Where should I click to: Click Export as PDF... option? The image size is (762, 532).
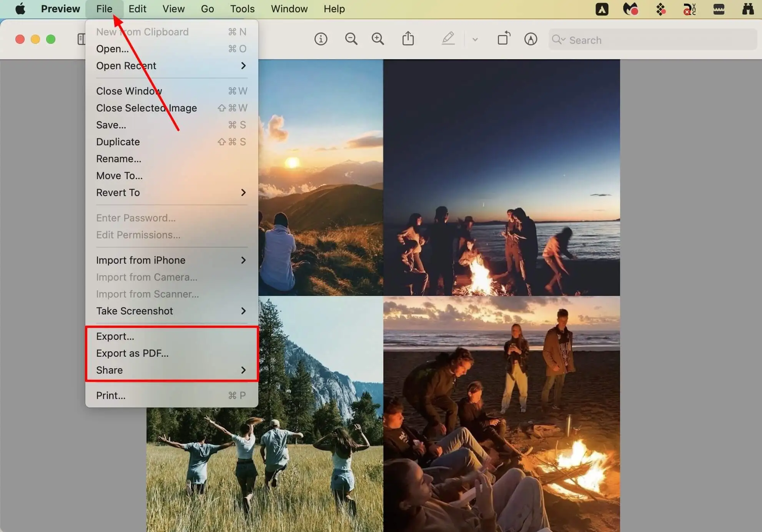[132, 353]
